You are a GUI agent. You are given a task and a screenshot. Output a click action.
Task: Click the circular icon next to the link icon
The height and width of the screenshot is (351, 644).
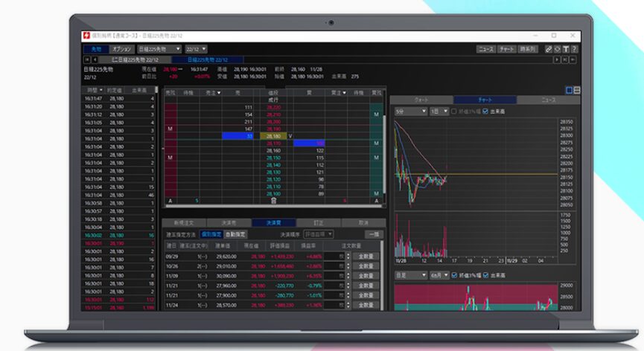coord(557,49)
